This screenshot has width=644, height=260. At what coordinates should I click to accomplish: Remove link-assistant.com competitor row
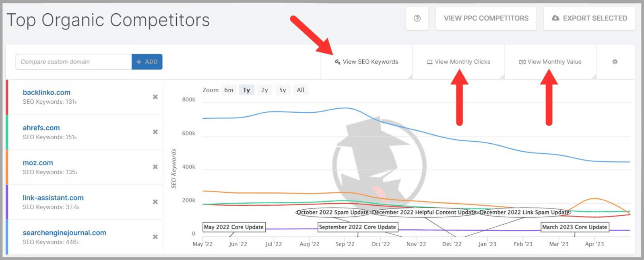[155, 202]
